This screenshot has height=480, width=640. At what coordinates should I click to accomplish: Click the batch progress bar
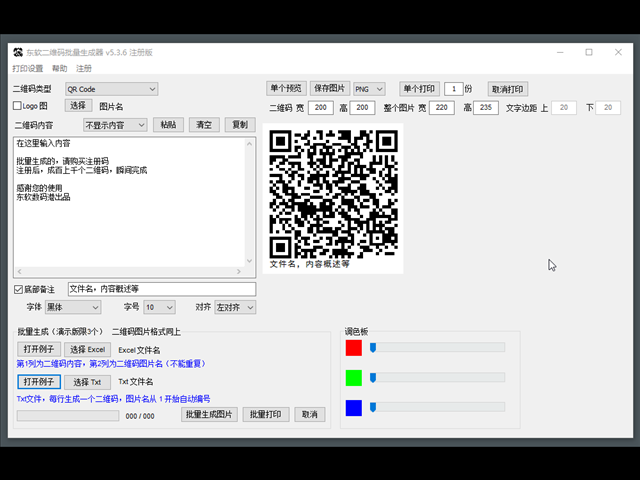click(68, 416)
